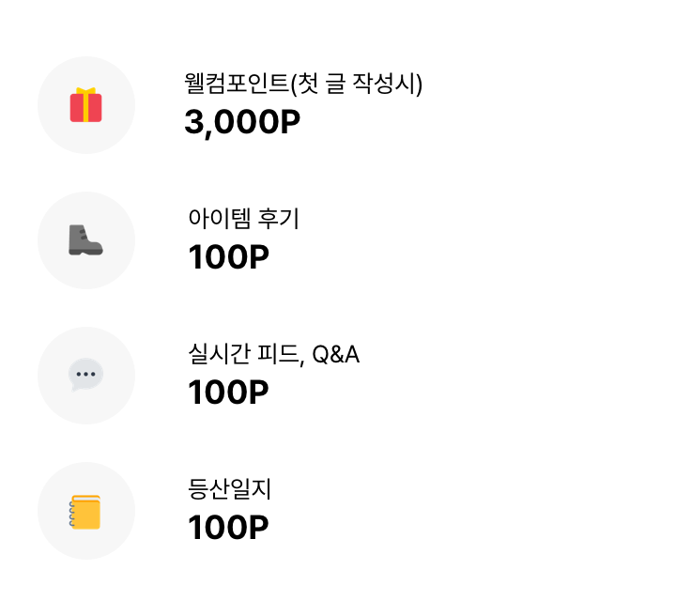Select the speech bubble chat icon
Screen dimensions: 676x616
click(85, 375)
